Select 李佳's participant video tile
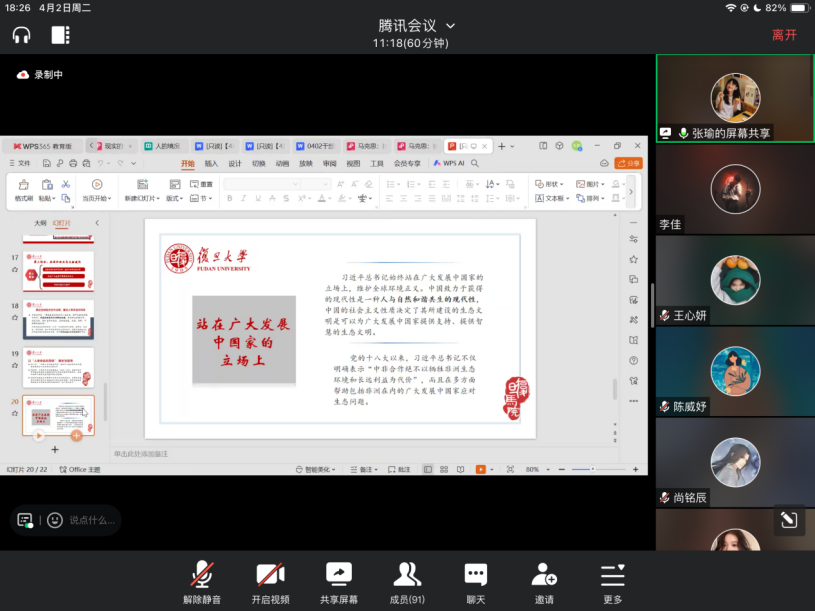The image size is (815, 611). click(x=735, y=190)
